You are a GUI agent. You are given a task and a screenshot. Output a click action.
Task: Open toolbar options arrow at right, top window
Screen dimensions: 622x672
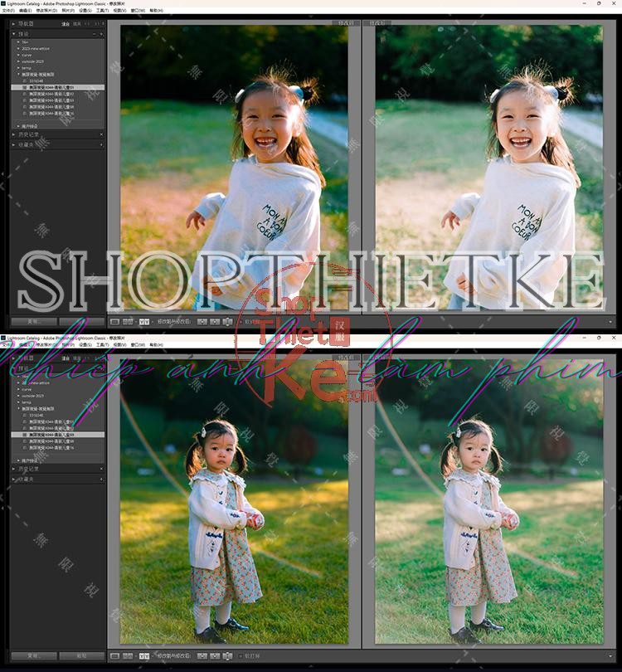(x=610, y=321)
